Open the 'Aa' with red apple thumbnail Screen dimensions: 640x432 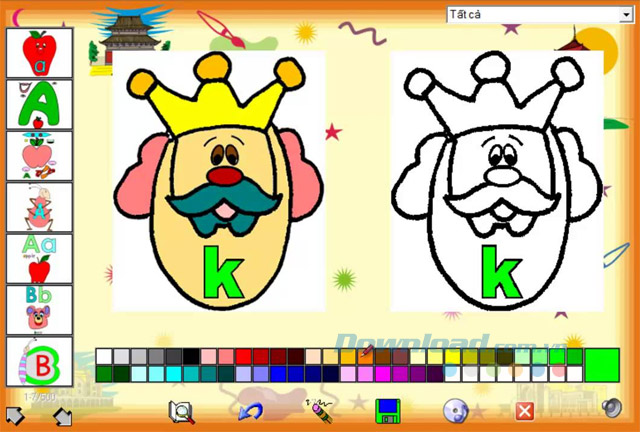(x=40, y=259)
